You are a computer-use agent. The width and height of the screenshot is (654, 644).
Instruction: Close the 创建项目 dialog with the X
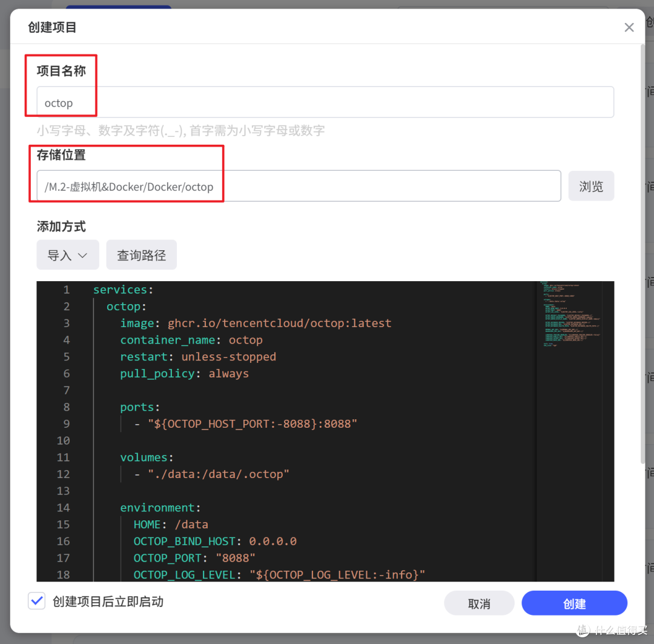click(629, 27)
